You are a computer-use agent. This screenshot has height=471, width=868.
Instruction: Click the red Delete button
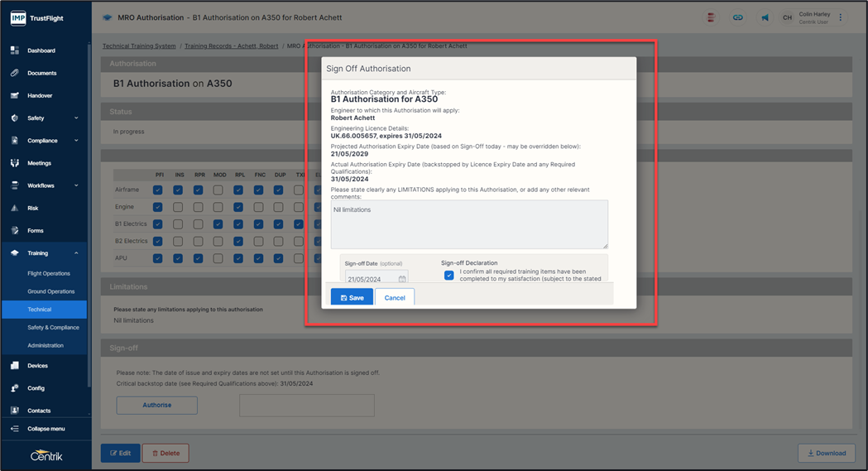point(165,453)
